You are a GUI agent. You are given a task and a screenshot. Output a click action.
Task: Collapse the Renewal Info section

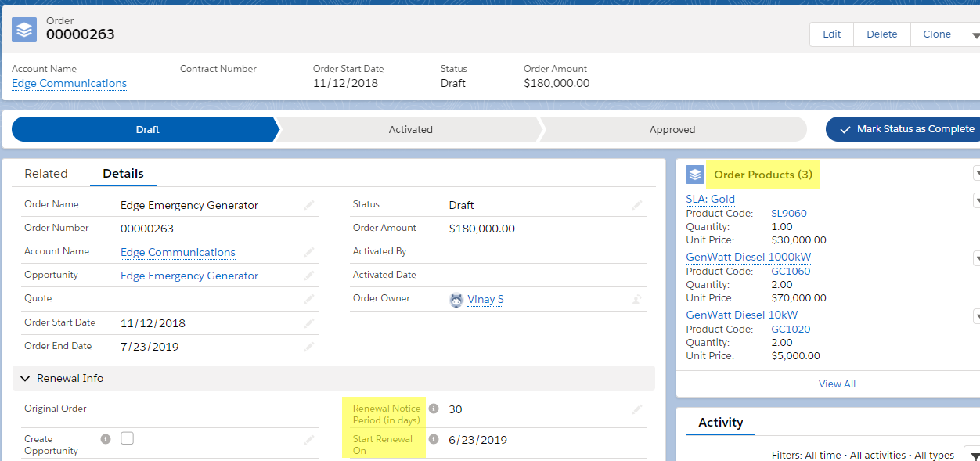pos(26,378)
